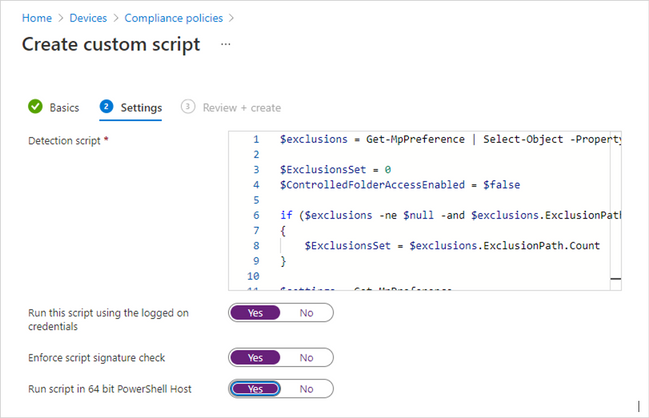The image size is (649, 418).
Task: Set Enforce script signature check to No
Action: (x=306, y=357)
